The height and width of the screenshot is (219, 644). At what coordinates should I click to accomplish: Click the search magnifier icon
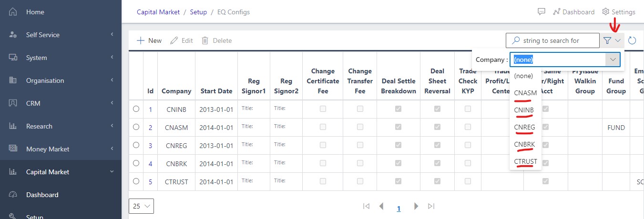click(x=515, y=40)
